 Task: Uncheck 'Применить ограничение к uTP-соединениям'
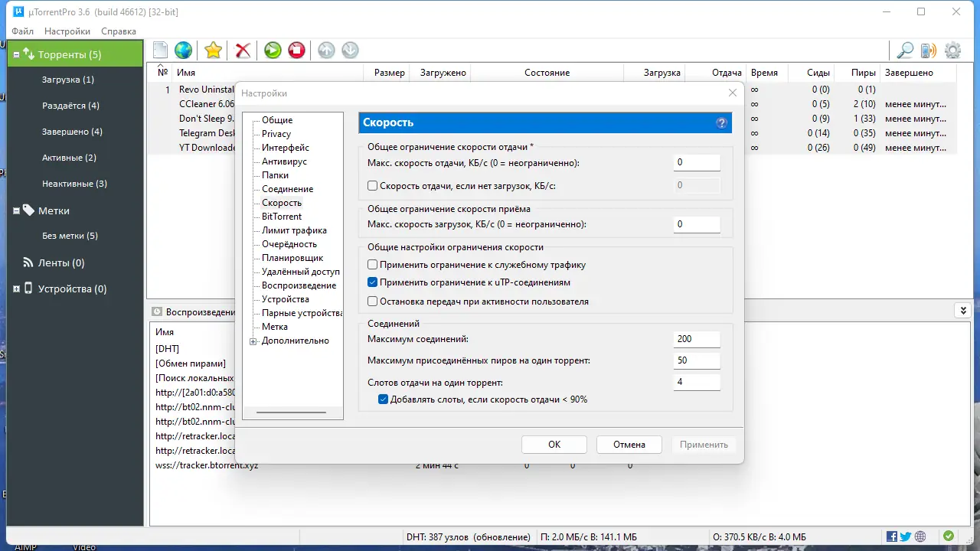click(x=373, y=282)
